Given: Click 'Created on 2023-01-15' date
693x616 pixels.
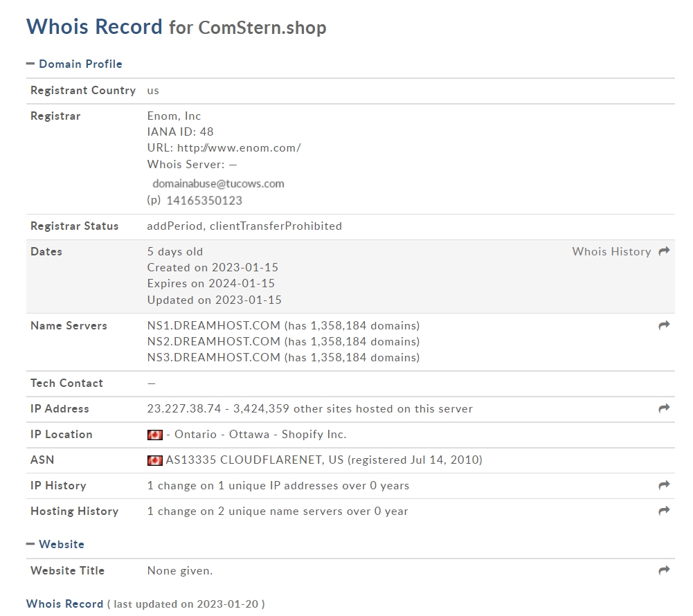Looking at the screenshot, I should [x=213, y=268].
